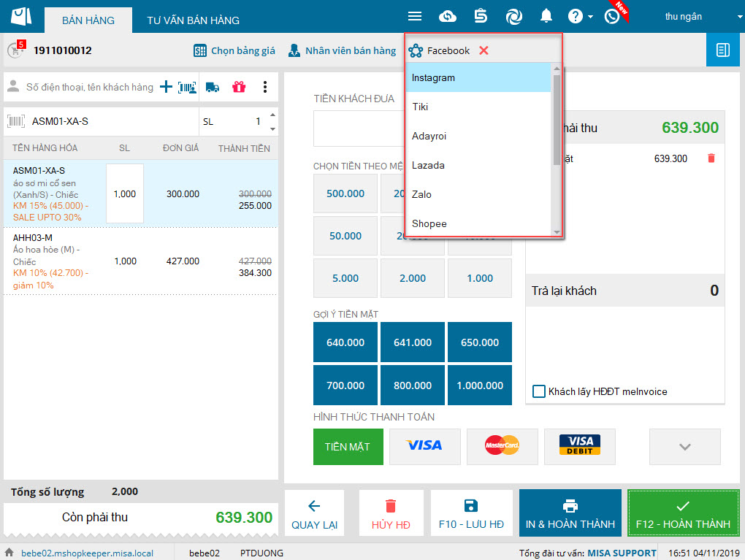Expand the help icon dropdown arrow
This screenshot has height=560, width=745.
pyautogui.click(x=590, y=17)
